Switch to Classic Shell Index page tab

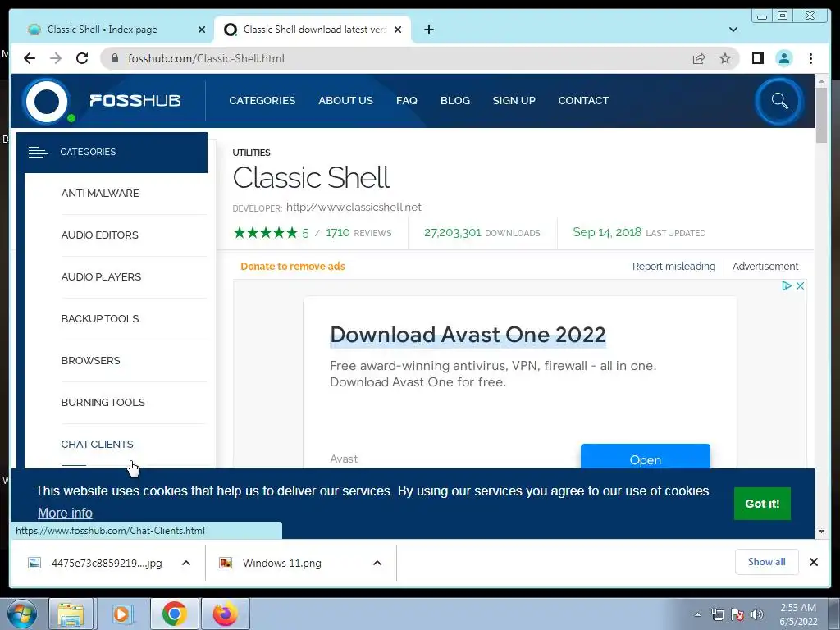(112, 30)
